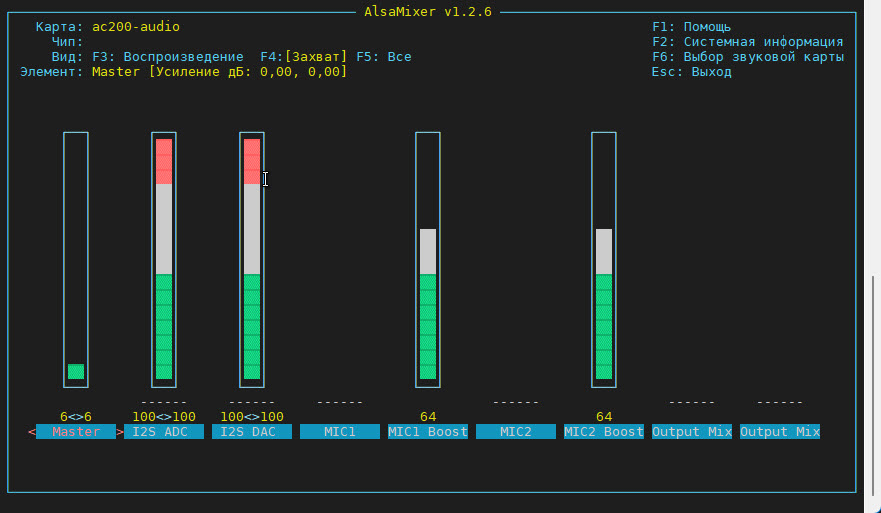
Task: Select the MIC1 Boost channel
Action: (x=428, y=432)
